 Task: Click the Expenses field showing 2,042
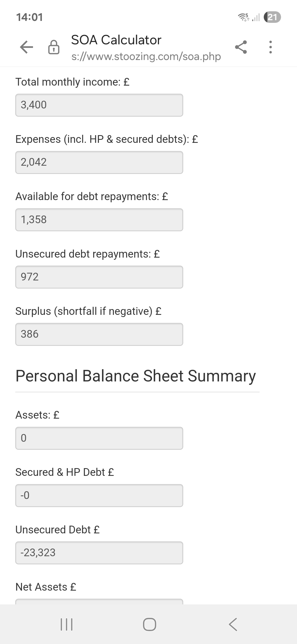pyautogui.click(x=99, y=162)
